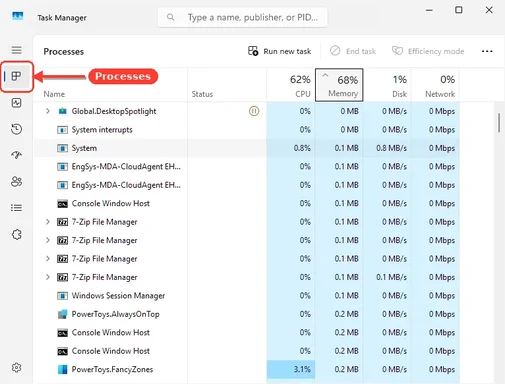Click the 3.1% CPU cell of FancyZones
This screenshot has height=384, width=505.
click(291, 369)
